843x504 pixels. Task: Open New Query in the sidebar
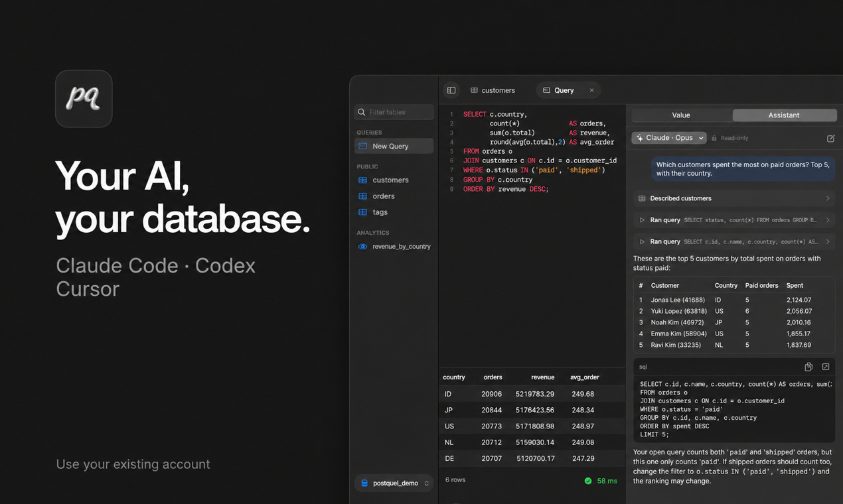(x=394, y=146)
